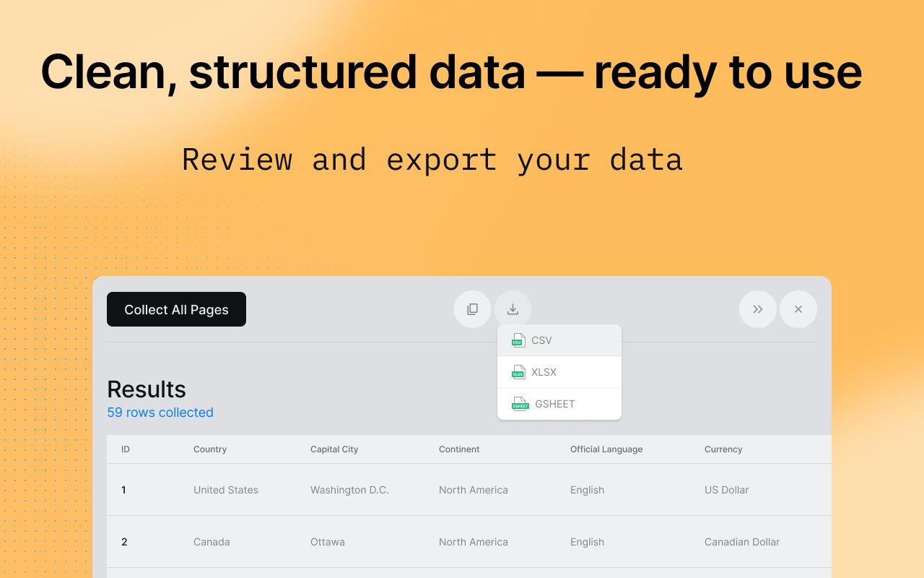Viewport: 924px width, 578px height.
Task: Click the GSHEET file icon
Action: pyautogui.click(x=518, y=403)
